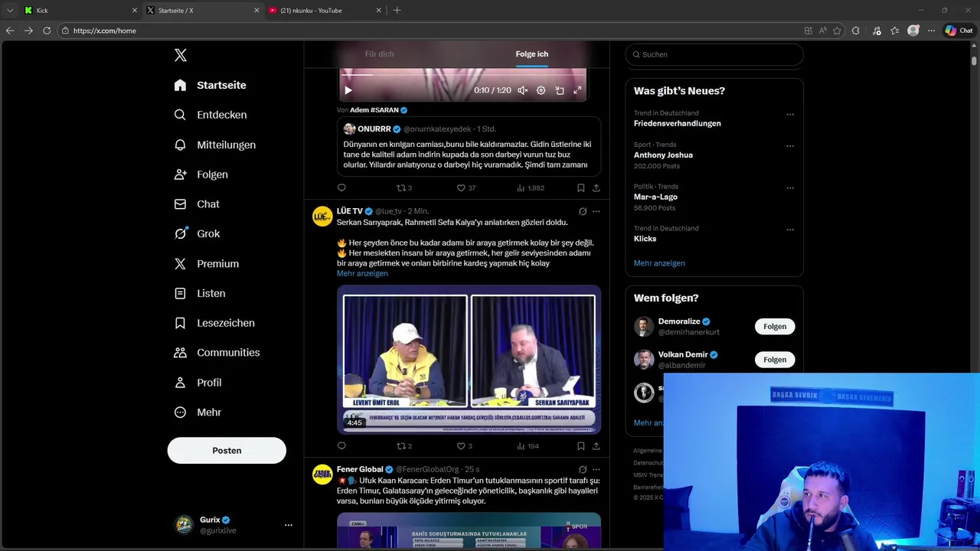Enter fullscreen on top video
This screenshot has height=551, width=980.
point(577,90)
